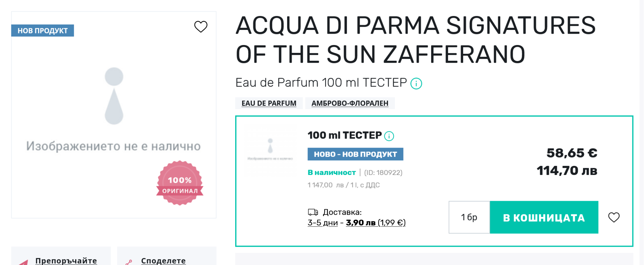644x265 pixels.
Task: Click the small variant thumbnail image
Action: pos(270,150)
